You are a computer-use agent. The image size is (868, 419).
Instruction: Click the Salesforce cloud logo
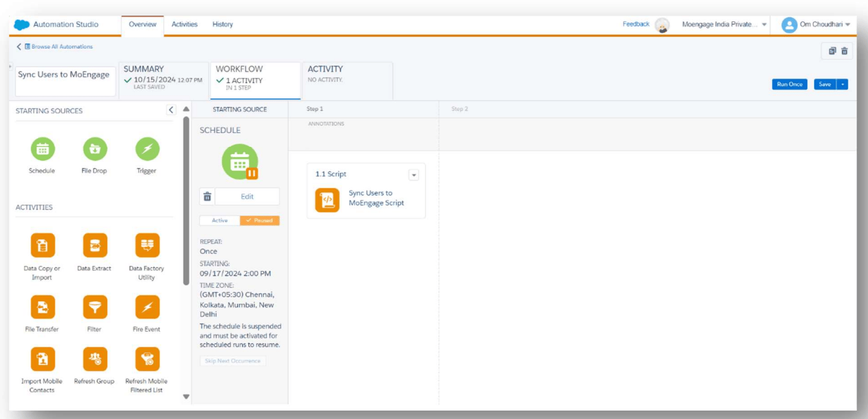[22, 25]
